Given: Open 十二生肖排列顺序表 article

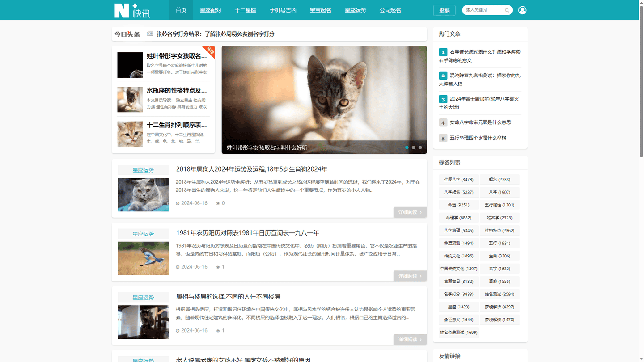Looking at the screenshot, I should (177, 125).
